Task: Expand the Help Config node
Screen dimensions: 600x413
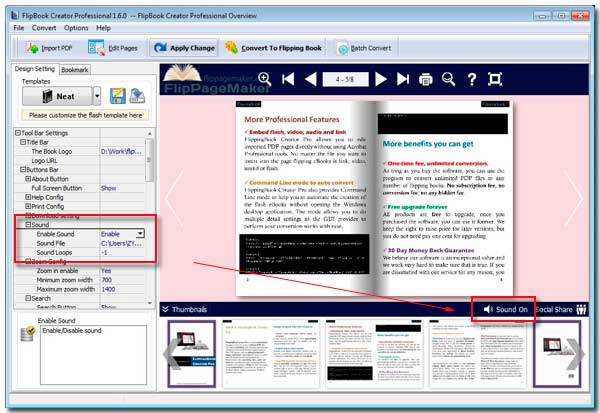Action: (x=28, y=197)
